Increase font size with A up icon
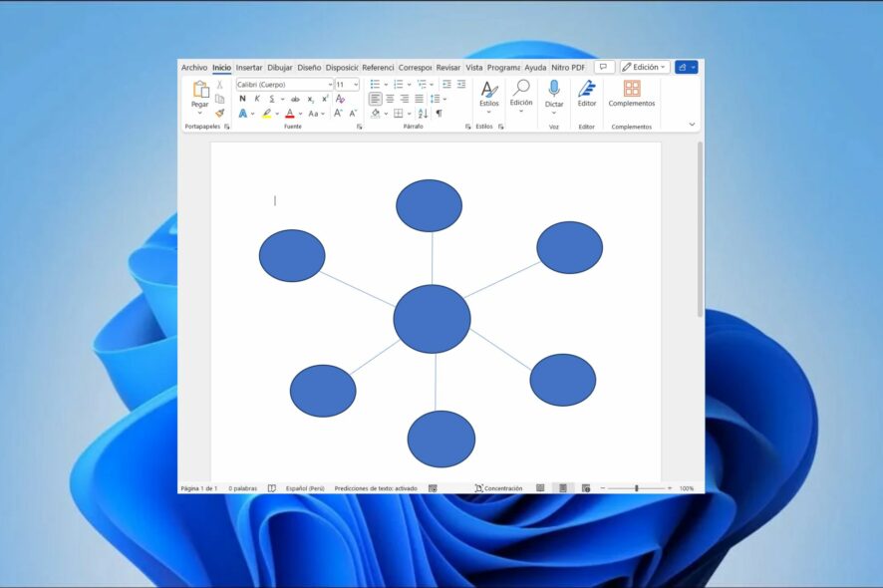Image resolution: width=883 pixels, height=588 pixels. click(338, 114)
